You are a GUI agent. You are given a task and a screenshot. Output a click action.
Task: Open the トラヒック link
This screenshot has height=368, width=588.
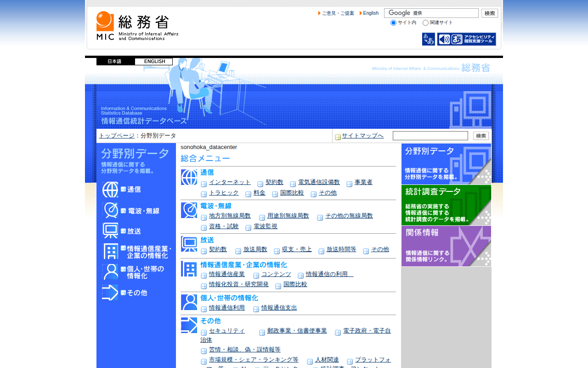click(x=224, y=193)
